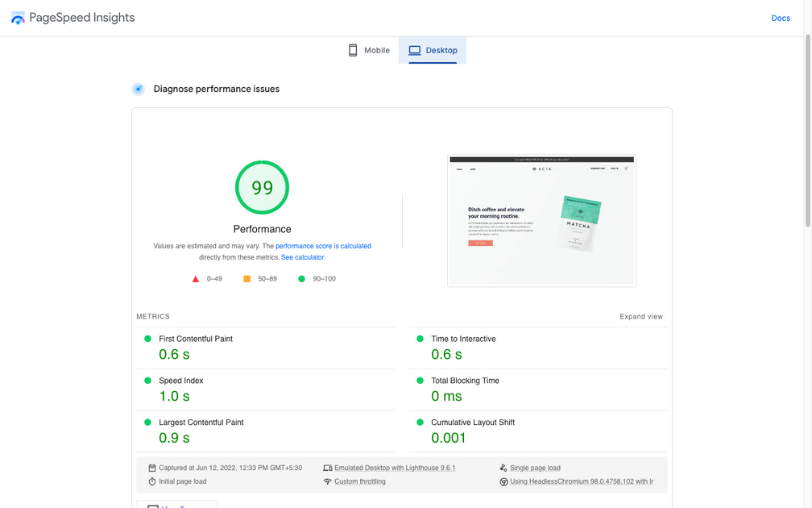Open the 'performance score is calculated' link
The height and width of the screenshot is (508, 812).
(x=323, y=246)
